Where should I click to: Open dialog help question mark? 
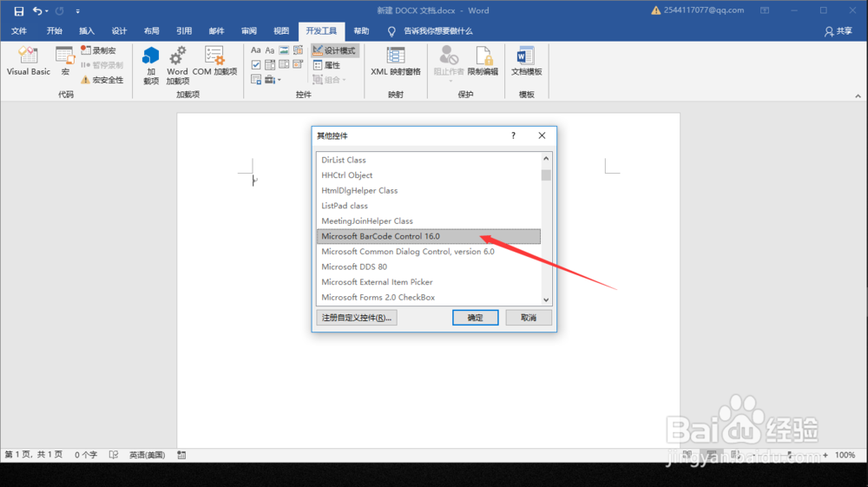513,135
